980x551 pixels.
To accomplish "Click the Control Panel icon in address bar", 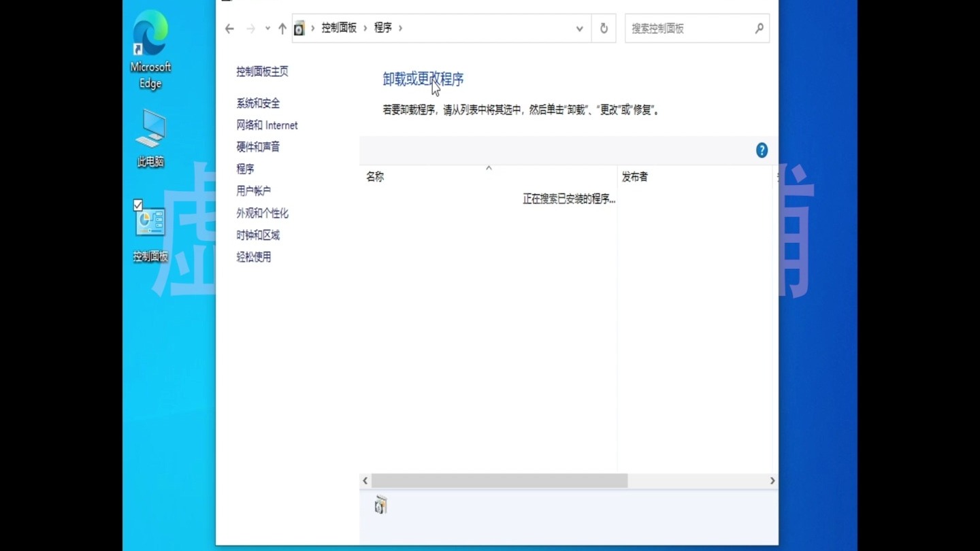I will tap(299, 29).
